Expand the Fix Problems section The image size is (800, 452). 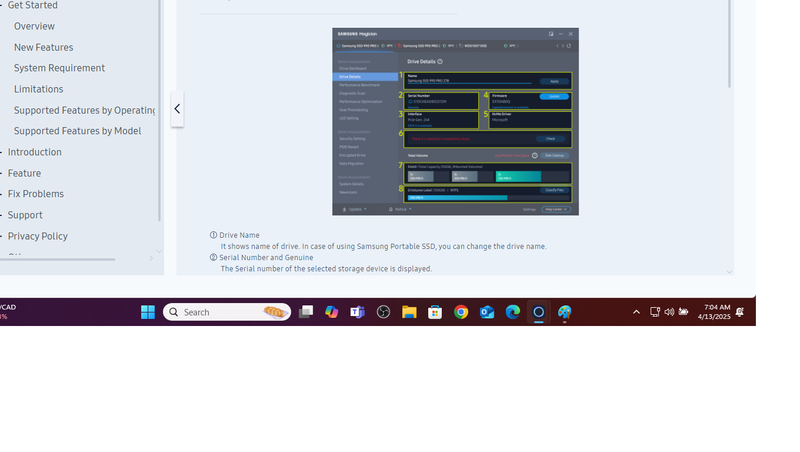point(36,194)
